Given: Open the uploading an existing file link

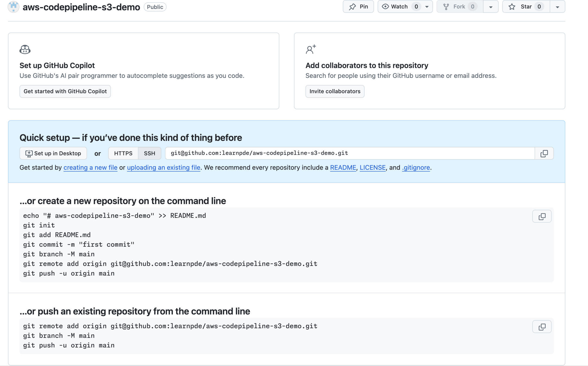Looking at the screenshot, I should 164,168.
